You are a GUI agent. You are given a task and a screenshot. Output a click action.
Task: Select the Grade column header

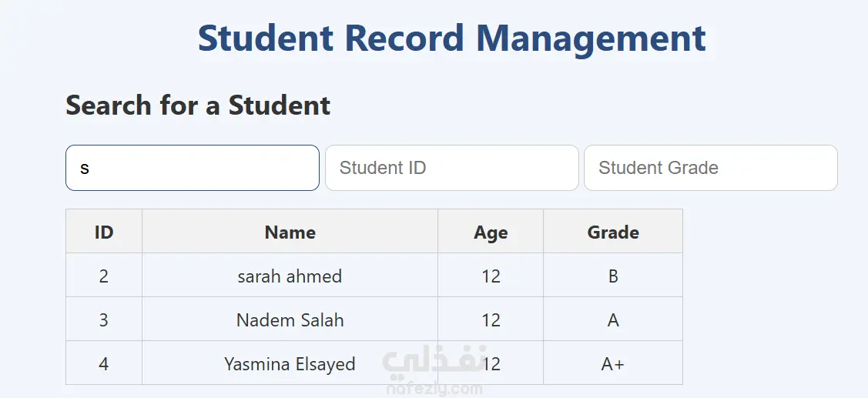point(613,232)
